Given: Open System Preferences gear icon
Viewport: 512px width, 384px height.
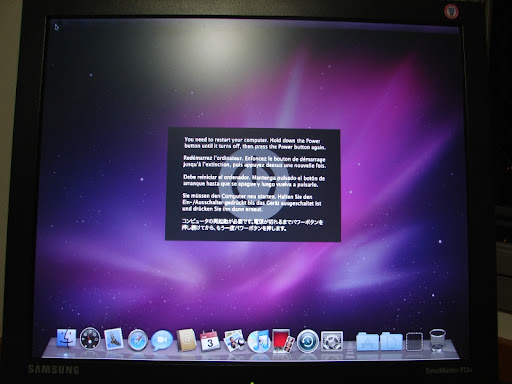Looking at the screenshot, I should click(332, 341).
